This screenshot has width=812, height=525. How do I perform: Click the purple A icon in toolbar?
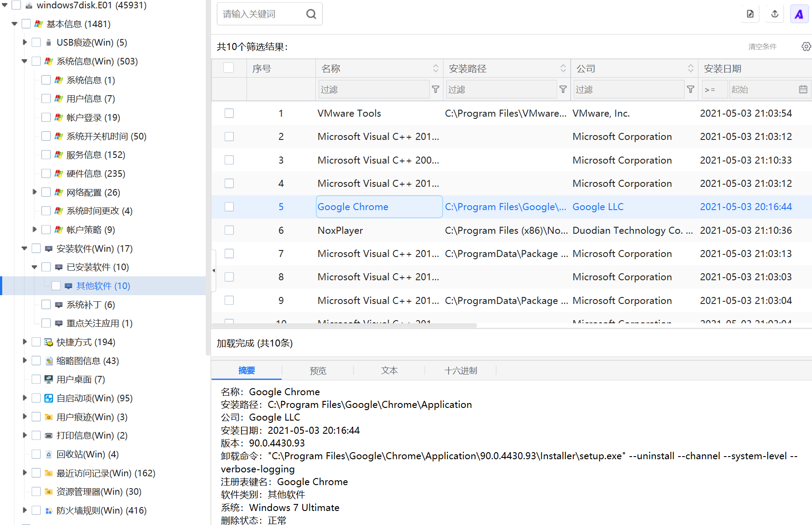click(799, 14)
